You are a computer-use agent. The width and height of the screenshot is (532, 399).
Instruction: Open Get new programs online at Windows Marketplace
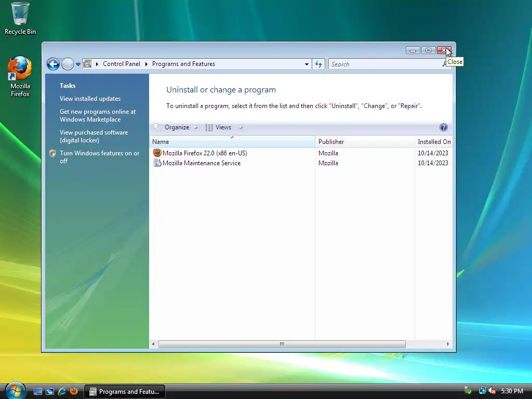point(97,115)
